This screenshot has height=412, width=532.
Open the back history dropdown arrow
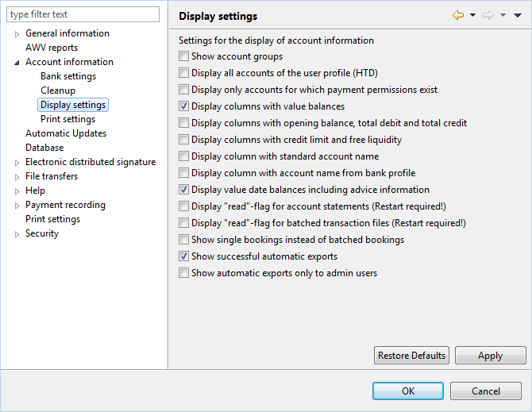pos(472,15)
